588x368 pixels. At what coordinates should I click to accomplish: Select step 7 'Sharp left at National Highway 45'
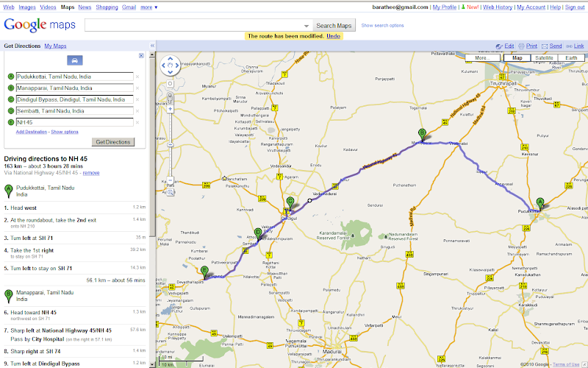pyautogui.click(x=75, y=335)
